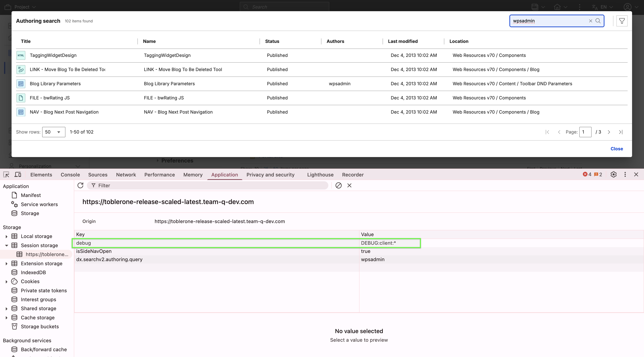Close the Authoring search dialog
The width and height of the screenshot is (644, 357).
617,149
